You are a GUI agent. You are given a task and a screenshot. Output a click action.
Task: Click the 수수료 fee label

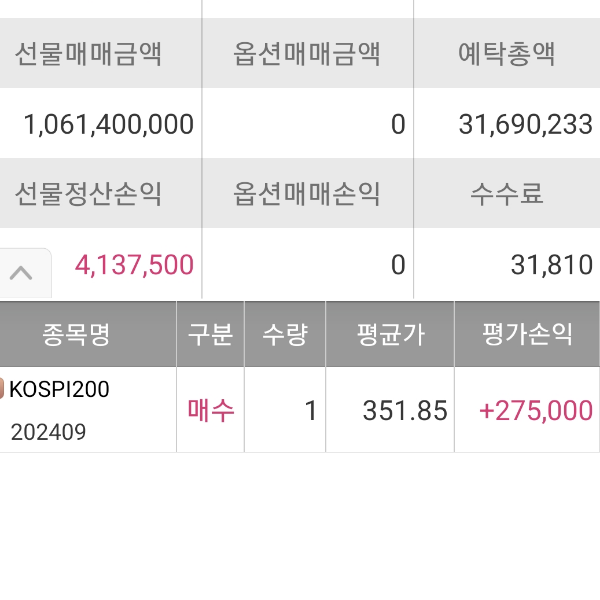[506, 193]
